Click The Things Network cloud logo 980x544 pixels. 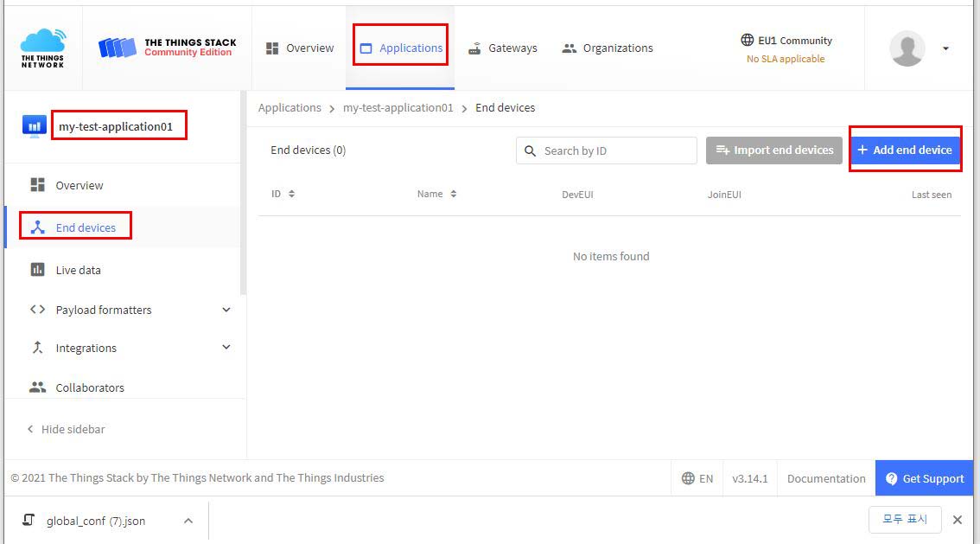tap(42, 48)
